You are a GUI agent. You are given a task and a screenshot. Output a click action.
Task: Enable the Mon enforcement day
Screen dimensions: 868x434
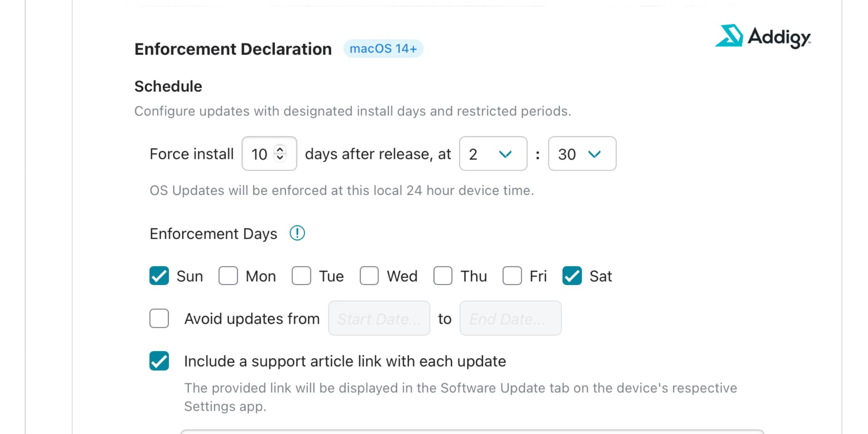tap(228, 276)
